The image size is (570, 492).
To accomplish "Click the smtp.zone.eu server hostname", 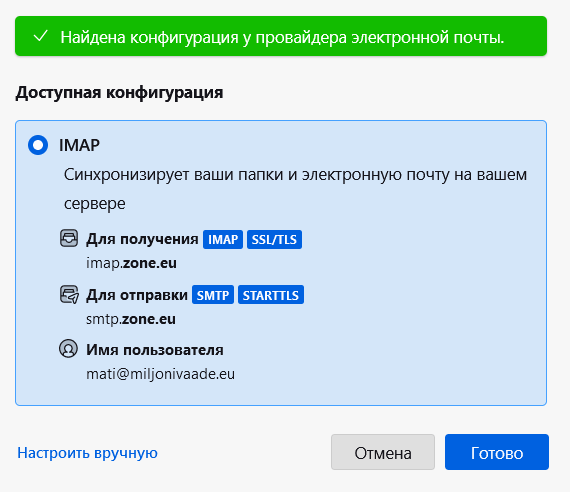I will pyautogui.click(x=131, y=319).
